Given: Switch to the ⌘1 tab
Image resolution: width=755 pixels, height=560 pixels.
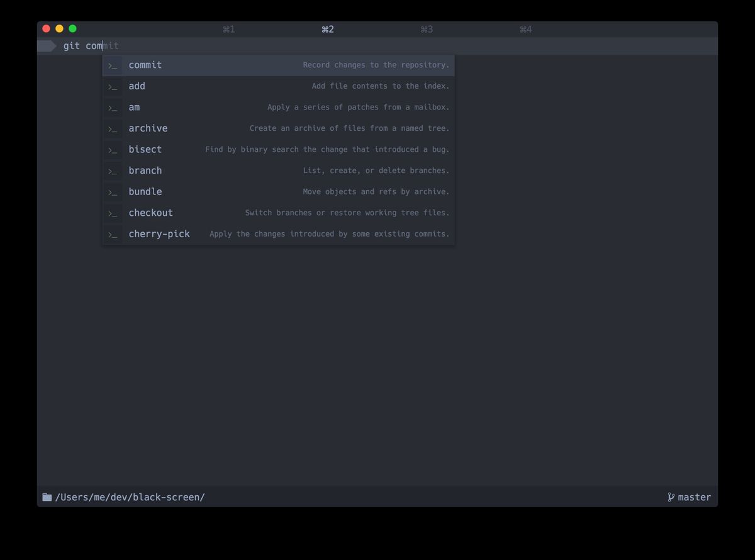Looking at the screenshot, I should click(228, 28).
